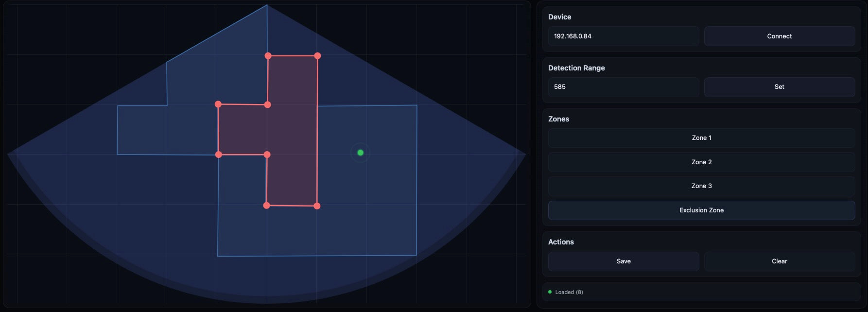Save the zone configuration
Screen dimensions: 868x312
624,261
